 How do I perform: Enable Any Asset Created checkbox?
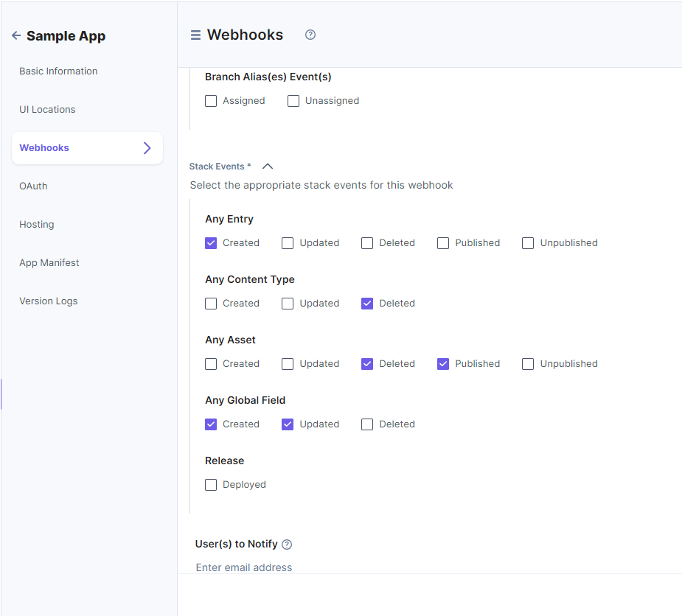click(211, 364)
